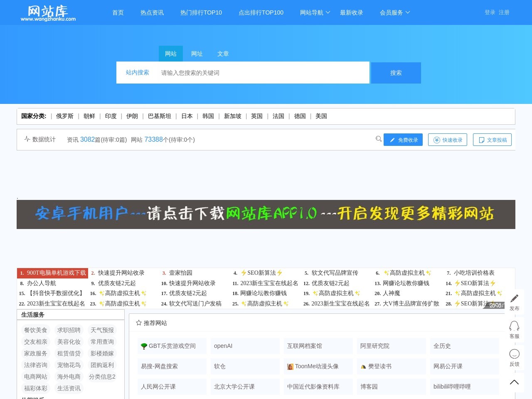Viewport: 532px width, 399px height.
Task: Click the 注册 link
Action: pos(504,12)
